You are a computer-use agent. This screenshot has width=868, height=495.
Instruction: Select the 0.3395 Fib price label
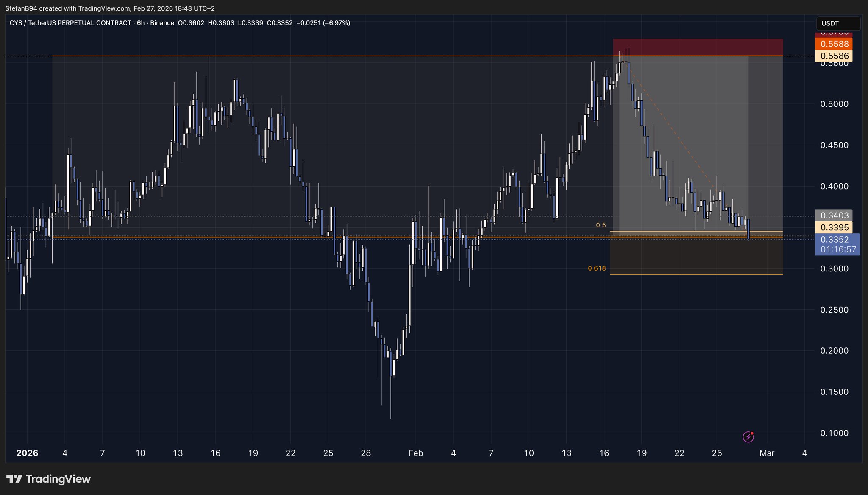point(834,227)
